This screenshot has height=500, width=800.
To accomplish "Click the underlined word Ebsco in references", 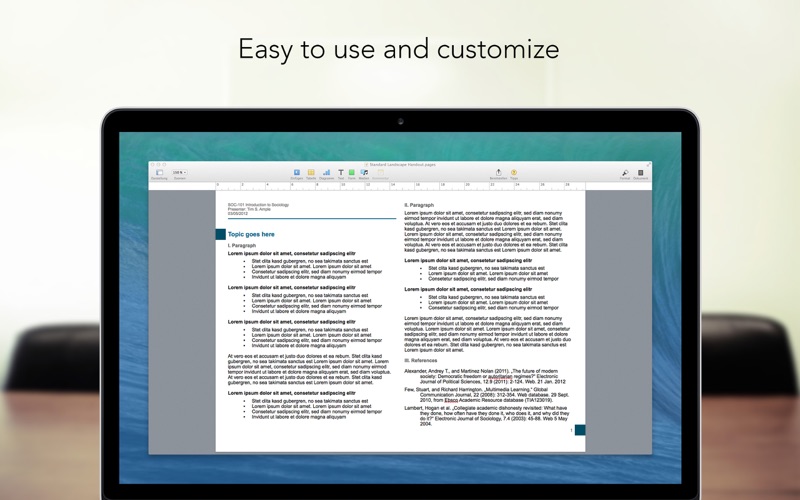I will pos(451,401).
